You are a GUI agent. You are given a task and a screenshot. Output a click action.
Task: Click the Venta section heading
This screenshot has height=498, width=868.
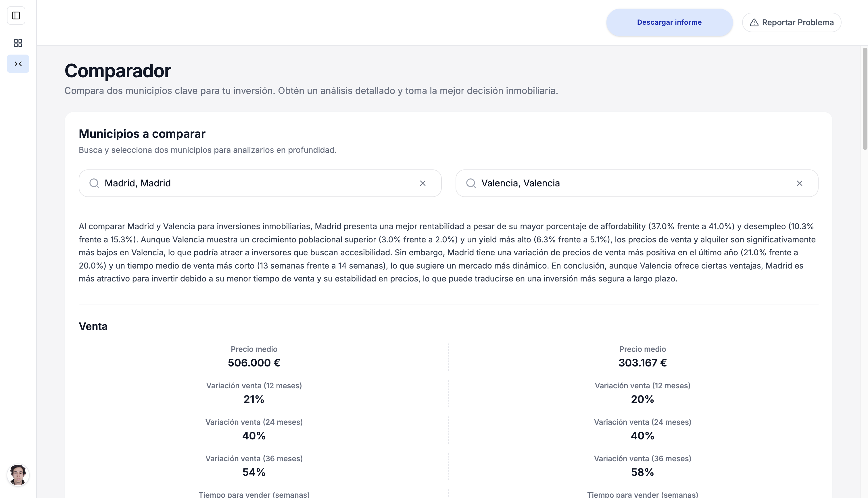point(93,326)
